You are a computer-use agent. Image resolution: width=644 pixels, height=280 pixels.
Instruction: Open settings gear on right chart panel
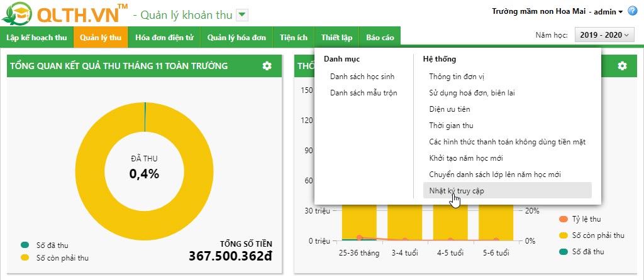tap(622, 66)
